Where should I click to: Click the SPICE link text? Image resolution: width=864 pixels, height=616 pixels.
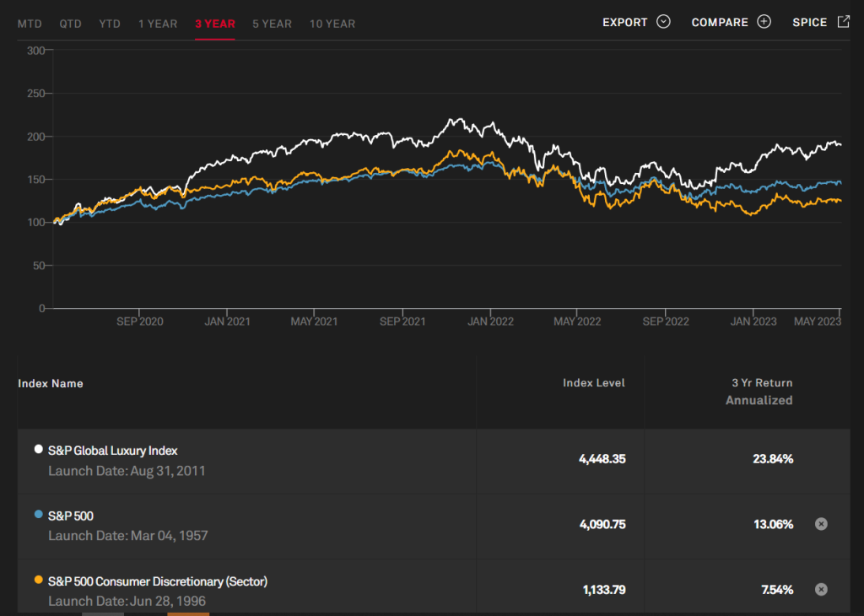coord(809,23)
